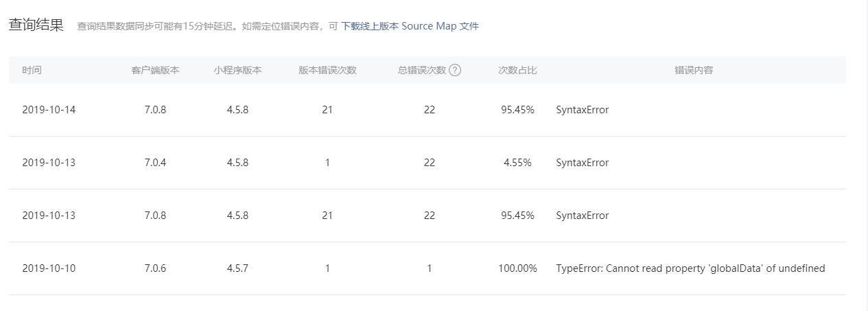Screen dimensions: 868x311
Task: Click the 总错误次数 column header text
Action: [x=422, y=70]
